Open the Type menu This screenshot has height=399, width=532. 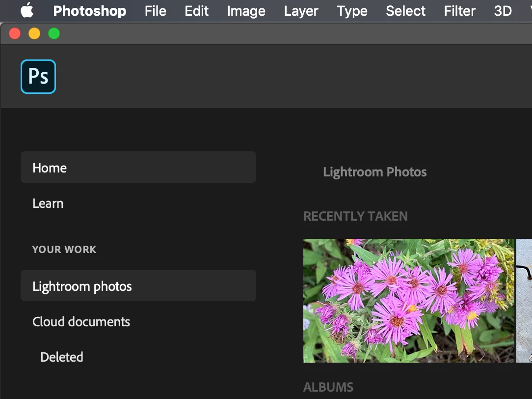coord(352,11)
